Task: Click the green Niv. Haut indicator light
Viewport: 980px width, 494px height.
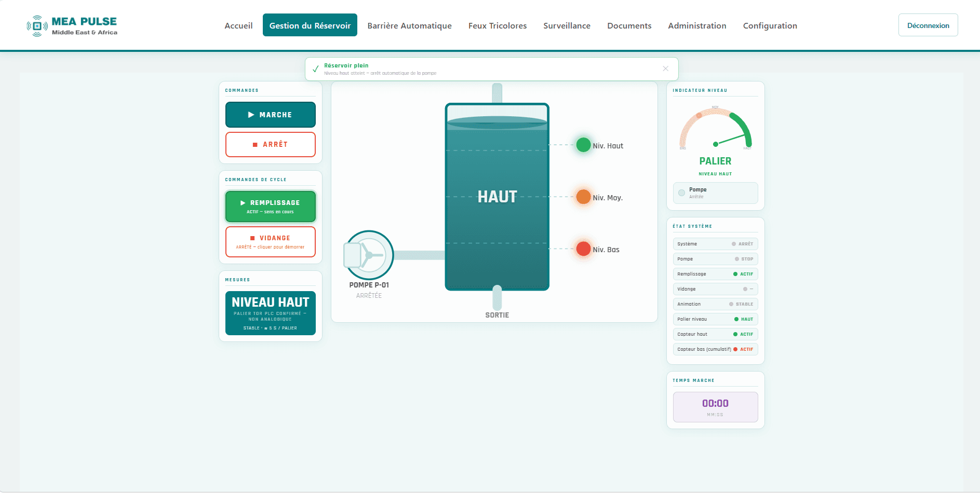Action: tap(583, 145)
